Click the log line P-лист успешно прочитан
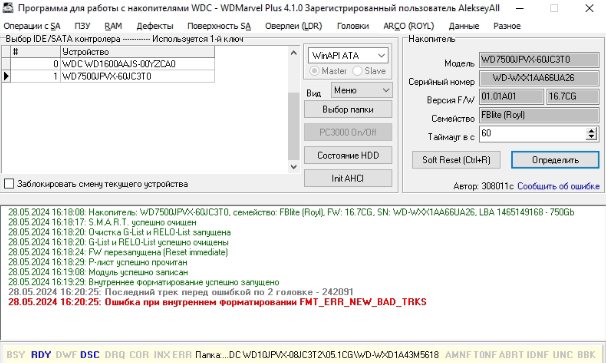This screenshot has width=606, height=363. coord(98,262)
